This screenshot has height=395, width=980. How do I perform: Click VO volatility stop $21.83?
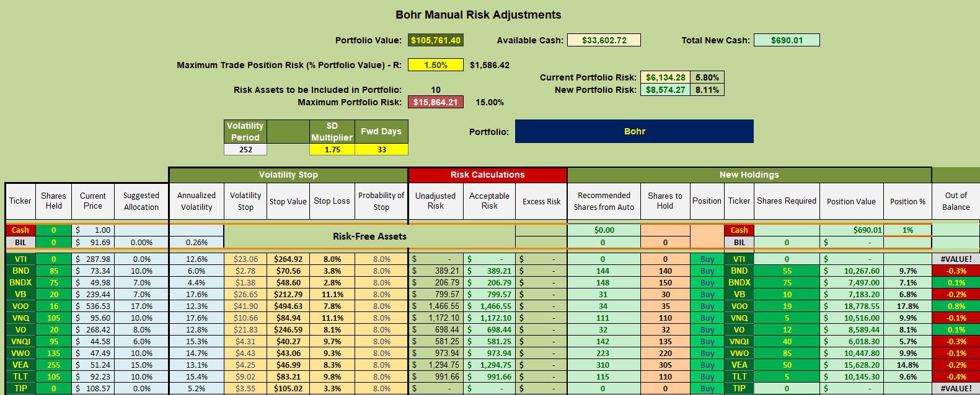coord(245,330)
